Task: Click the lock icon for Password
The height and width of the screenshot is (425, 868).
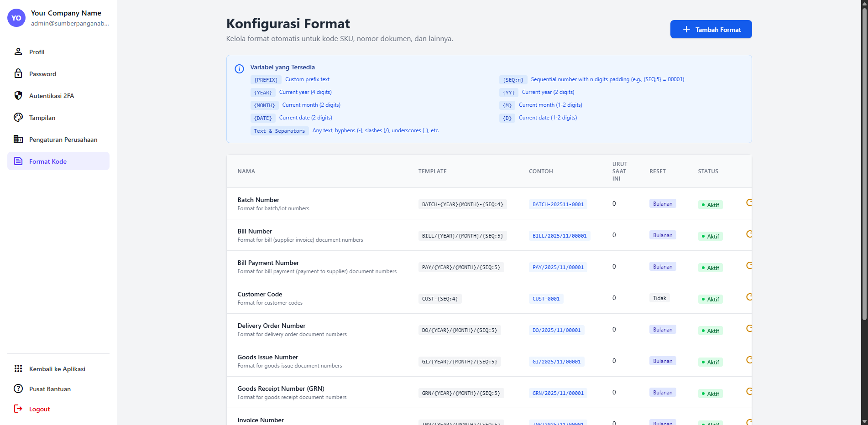Action: click(x=18, y=73)
